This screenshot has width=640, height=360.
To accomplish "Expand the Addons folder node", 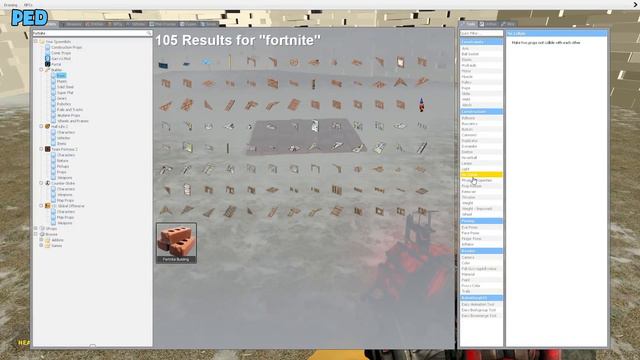I will (41, 240).
